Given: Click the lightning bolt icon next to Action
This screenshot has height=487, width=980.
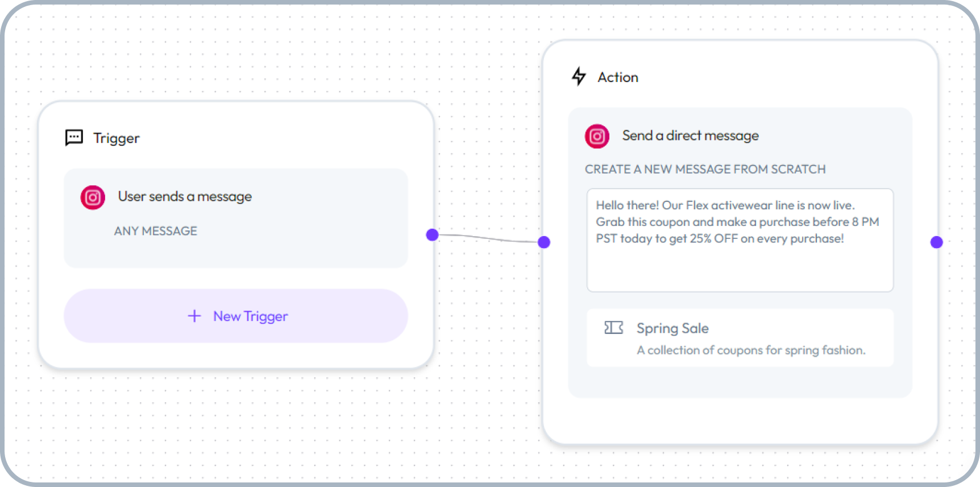Looking at the screenshot, I should (578, 76).
